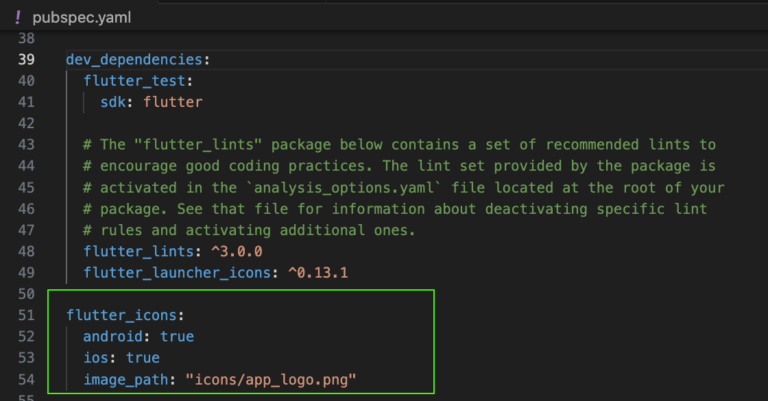Screen dimensions: 768x401
Task: Click the flutter value after sdk
Action: [x=174, y=102]
